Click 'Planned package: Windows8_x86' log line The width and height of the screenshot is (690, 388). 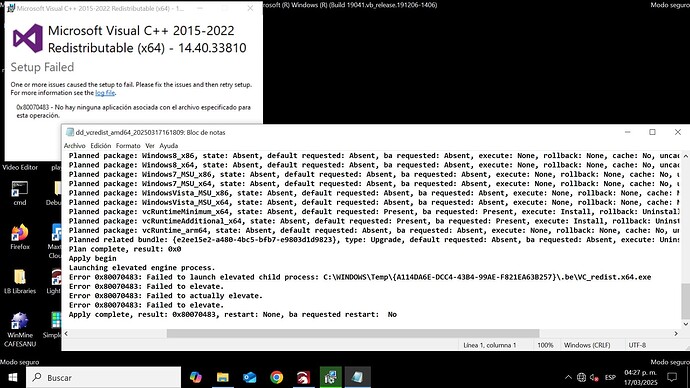374,156
